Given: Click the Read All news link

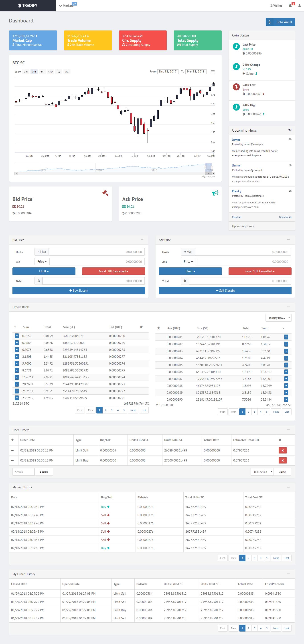Looking at the screenshot, I should (237, 217).
